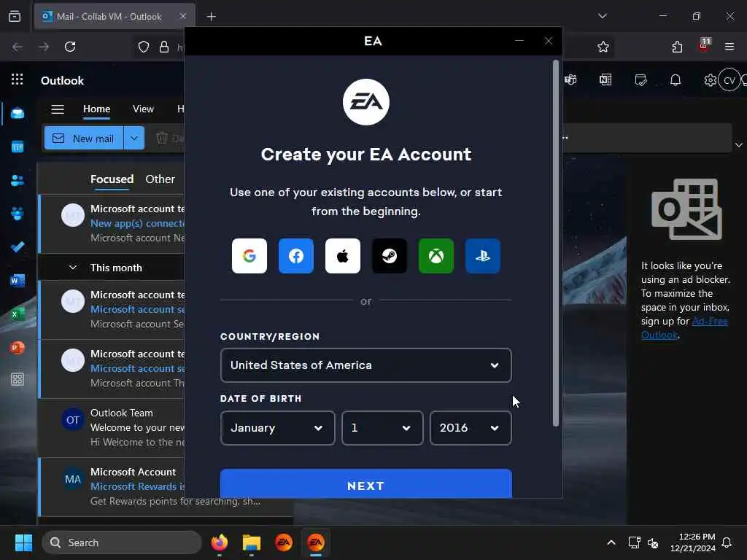Collapse This month message group
Image resolution: width=747 pixels, height=560 pixels.
pyautogui.click(x=73, y=268)
